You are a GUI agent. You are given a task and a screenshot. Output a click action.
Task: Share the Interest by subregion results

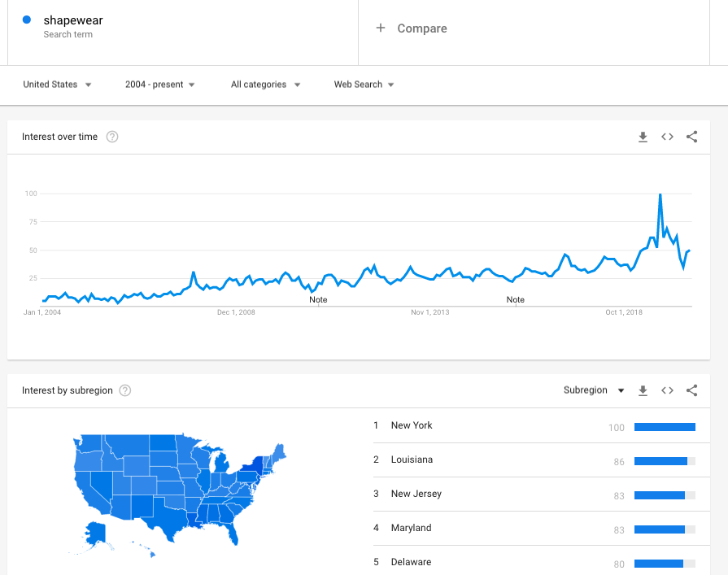click(692, 390)
